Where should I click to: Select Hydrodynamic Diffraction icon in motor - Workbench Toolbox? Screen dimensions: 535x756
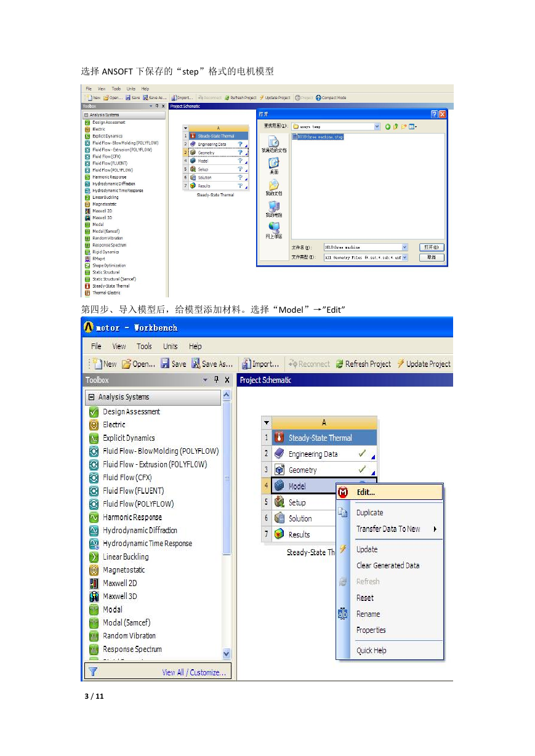click(94, 530)
